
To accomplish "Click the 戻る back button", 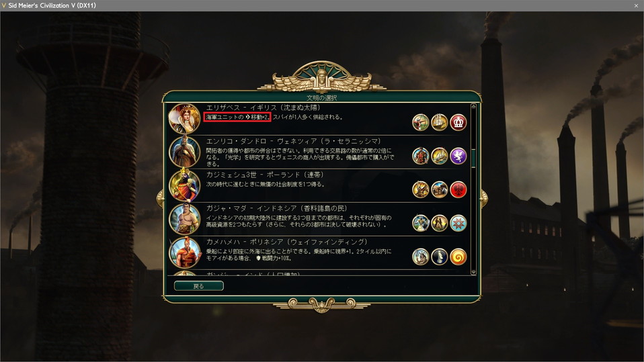I will pyautogui.click(x=199, y=285).
